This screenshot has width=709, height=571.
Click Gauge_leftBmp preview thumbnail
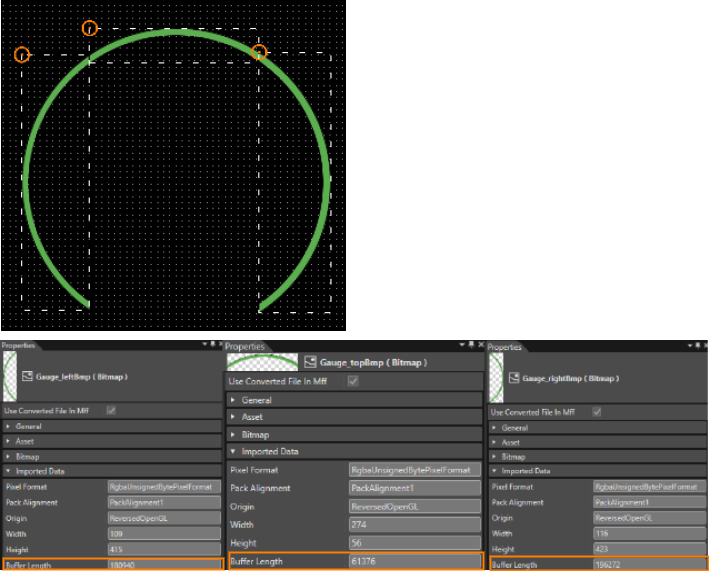10,376
